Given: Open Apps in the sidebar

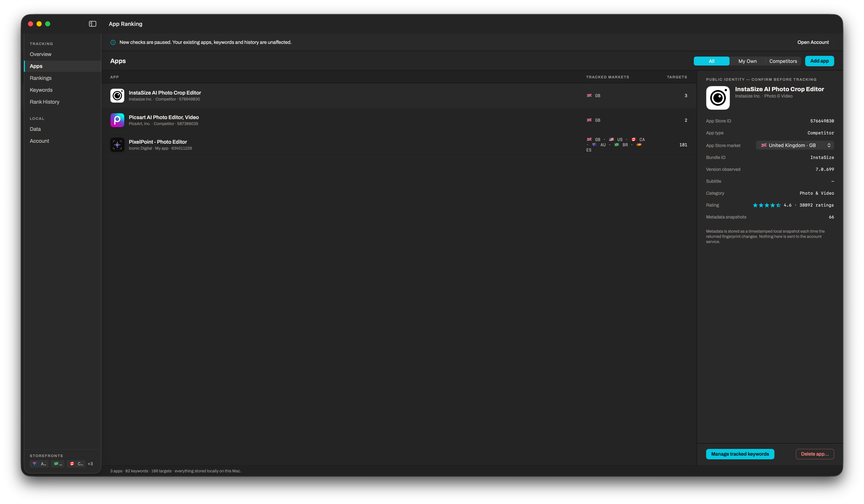Looking at the screenshot, I should coord(62,66).
